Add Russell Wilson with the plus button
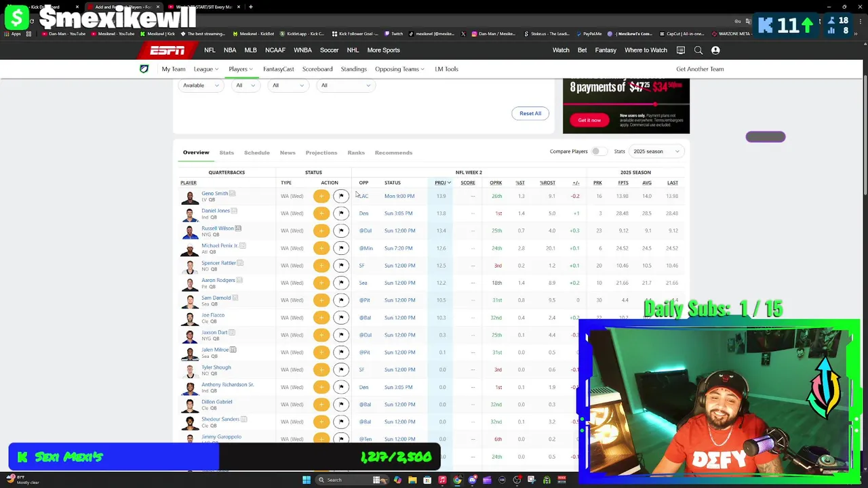Screen dimensions: 868x488 pyautogui.click(x=321, y=230)
